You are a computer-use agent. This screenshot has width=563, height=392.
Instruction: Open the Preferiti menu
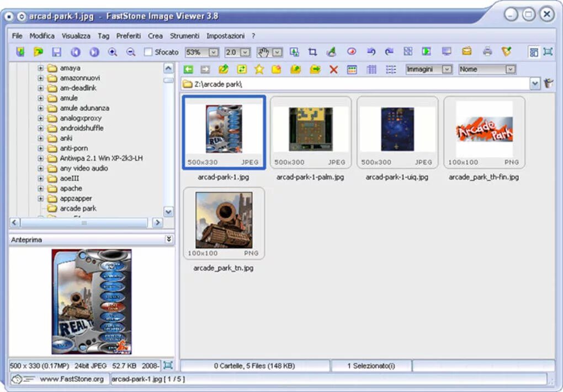(129, 36)
